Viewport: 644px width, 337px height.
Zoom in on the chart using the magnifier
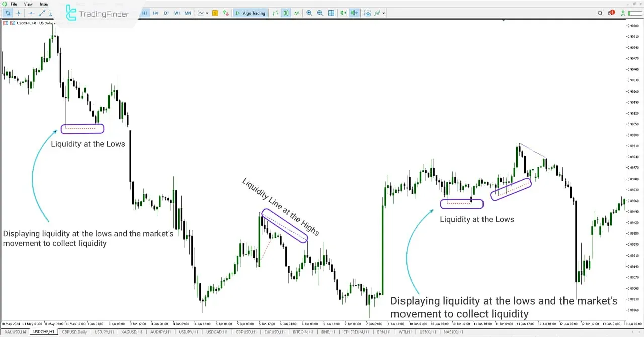coord(309,13)
